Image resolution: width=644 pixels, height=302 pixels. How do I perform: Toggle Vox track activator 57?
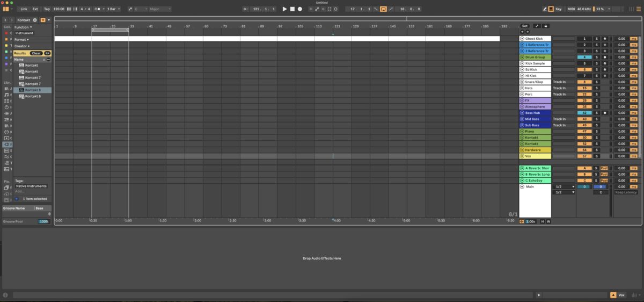tap(584, 156)
